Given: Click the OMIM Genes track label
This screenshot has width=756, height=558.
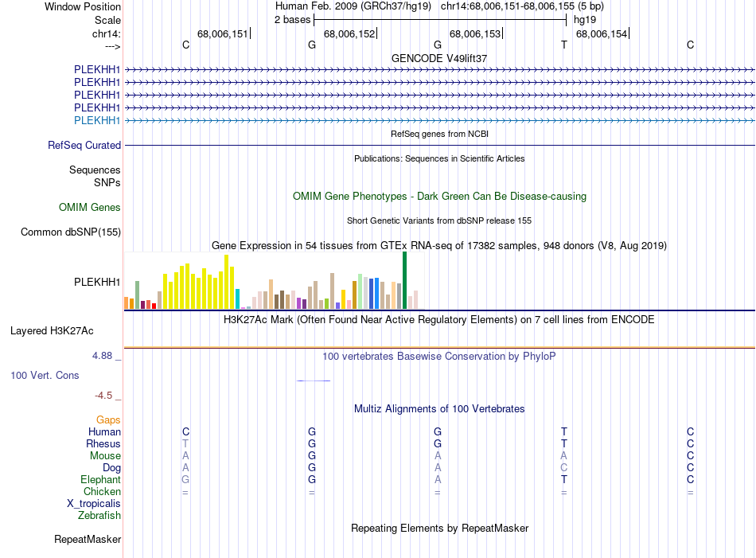Looking at the screenshot, I should [90, 208].
